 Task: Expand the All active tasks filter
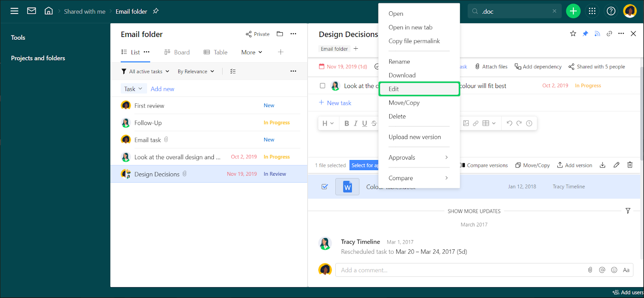click(145, 72)
